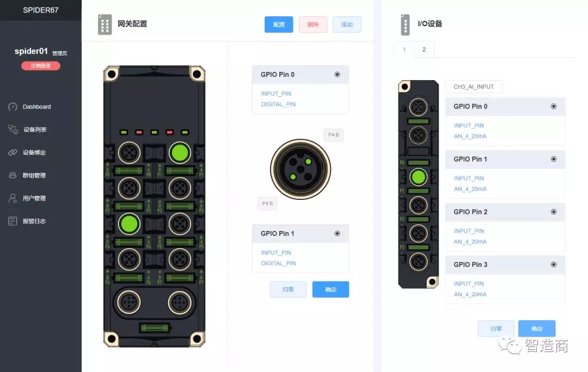Open 设备绑定 device binding link icon

[13, 153]
